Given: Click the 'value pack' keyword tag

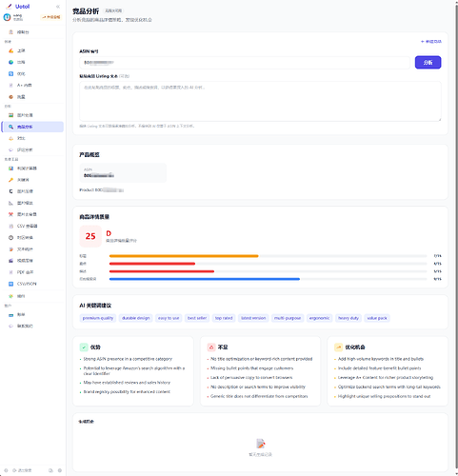Looking at the screenshot, I should coord(377,318).
